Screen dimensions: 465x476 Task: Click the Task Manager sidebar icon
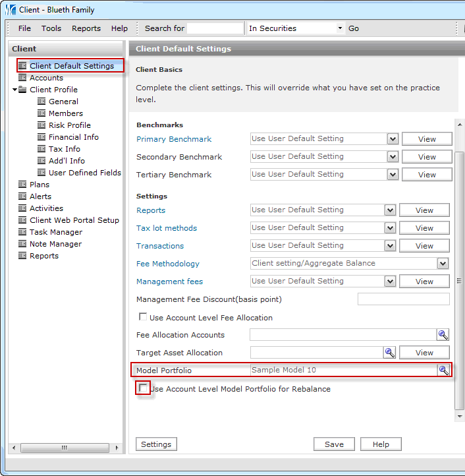22,232
